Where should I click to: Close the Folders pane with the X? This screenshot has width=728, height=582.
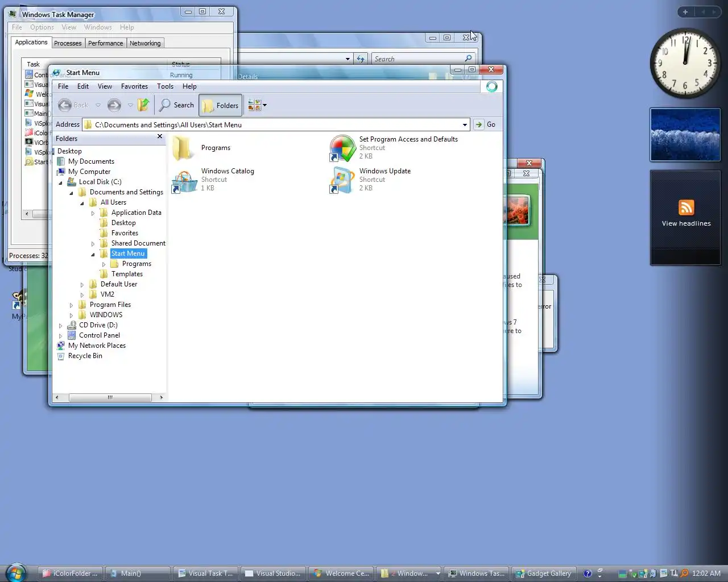pos(160,136)
